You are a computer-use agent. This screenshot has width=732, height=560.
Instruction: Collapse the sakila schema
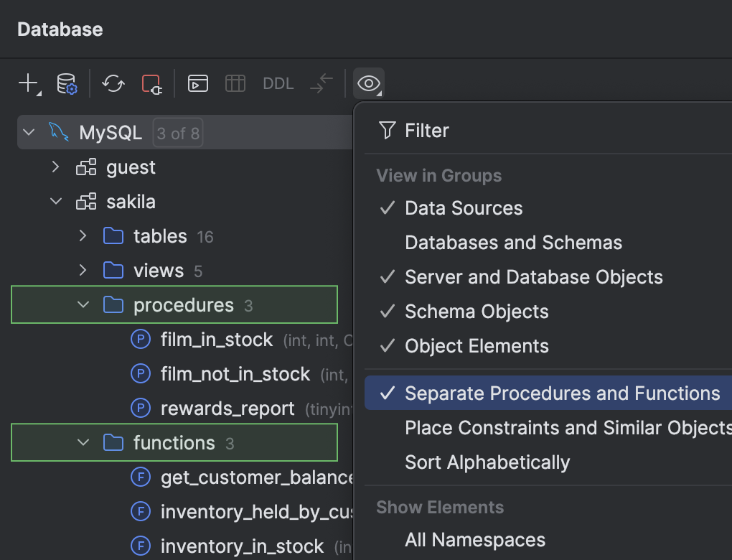click(55, 201)
